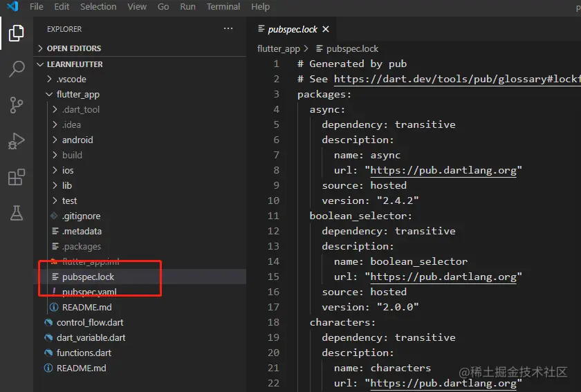Follow pub.dartlang.org link on line 8
Viewport: 581px width, 392px height.
tap(443, 171)
